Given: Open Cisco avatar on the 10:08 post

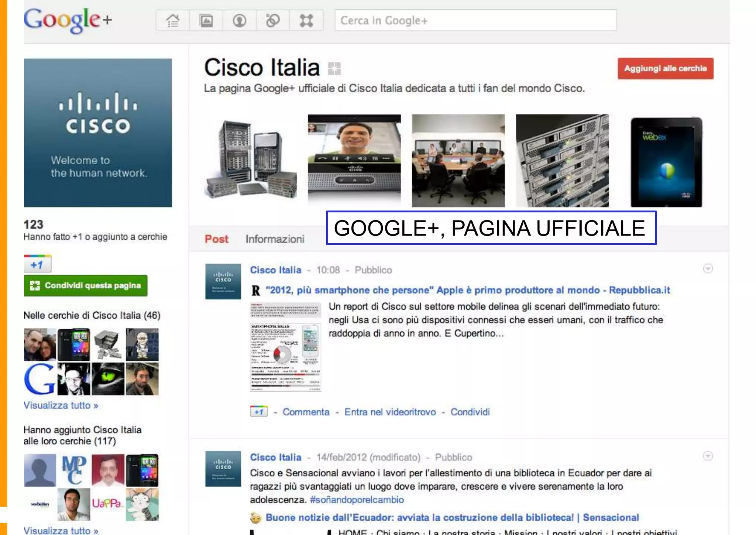Looking at the screenshot, I should click(223, 281).
